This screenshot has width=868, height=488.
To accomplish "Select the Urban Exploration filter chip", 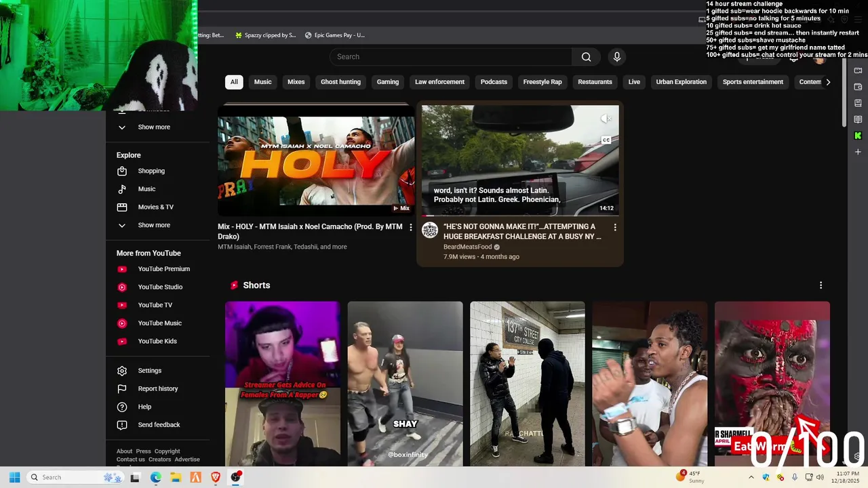I will coord(681,82).
